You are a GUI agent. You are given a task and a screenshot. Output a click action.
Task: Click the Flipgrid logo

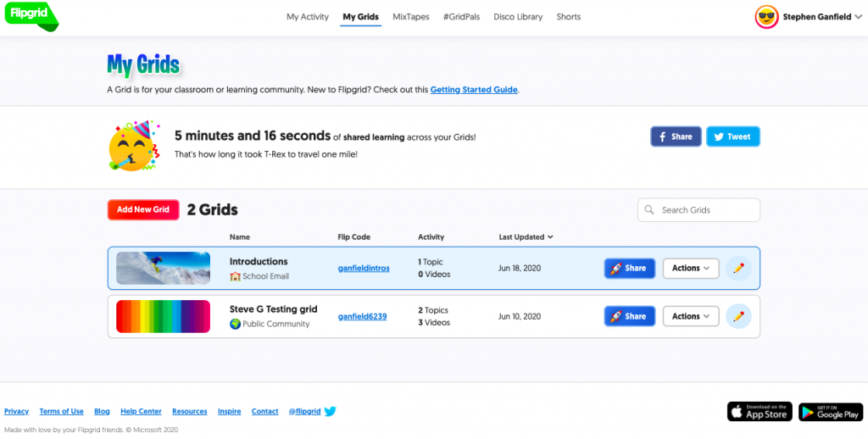30,15
